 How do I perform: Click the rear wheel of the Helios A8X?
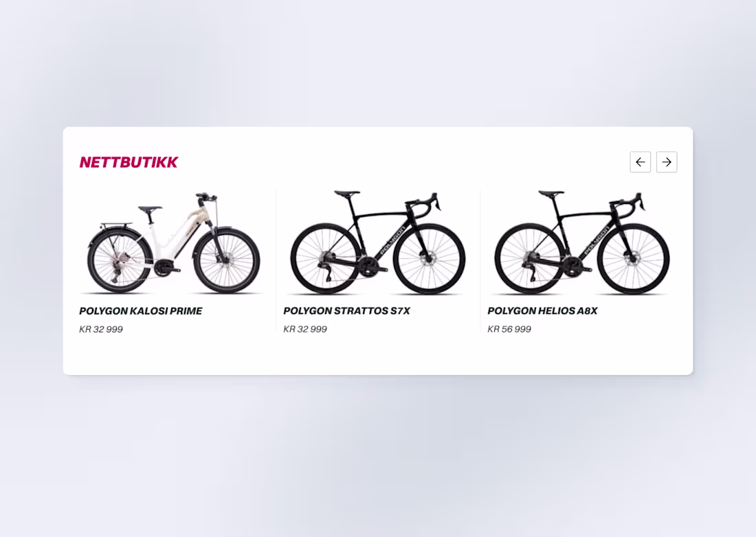[x=529, y=259]
